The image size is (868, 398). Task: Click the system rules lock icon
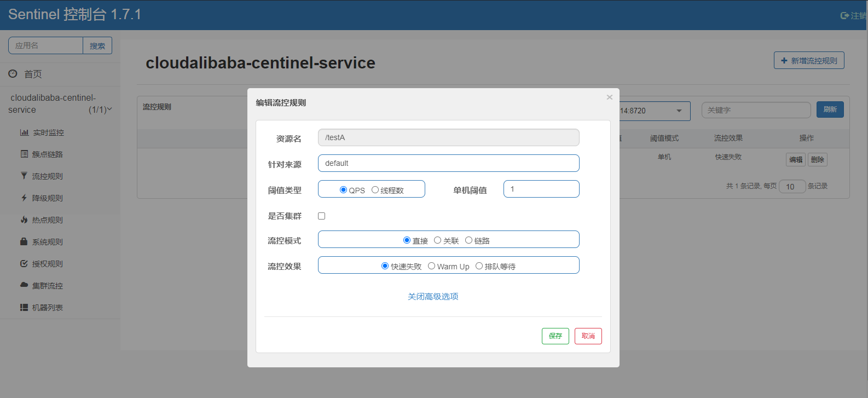(24, 241)
